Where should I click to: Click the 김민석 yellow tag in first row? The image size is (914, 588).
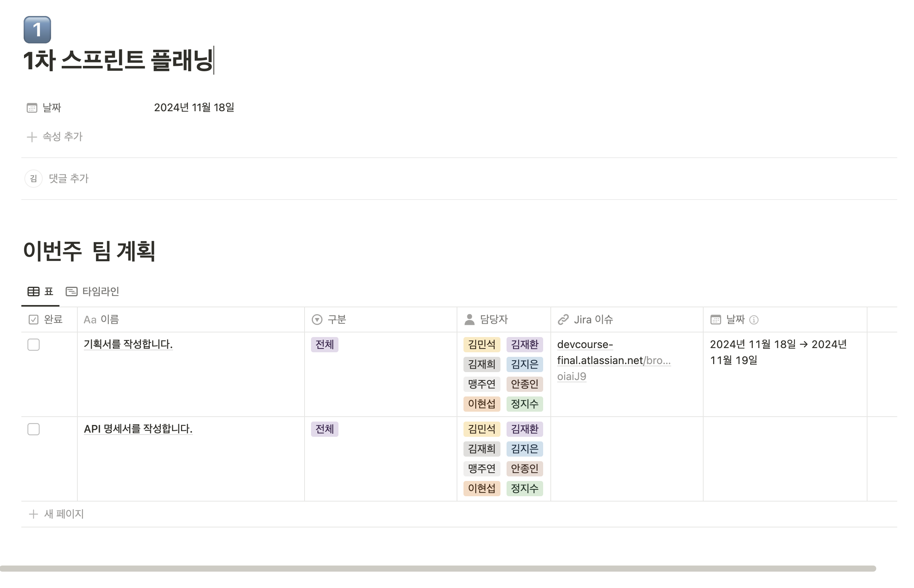pos(481,344)
